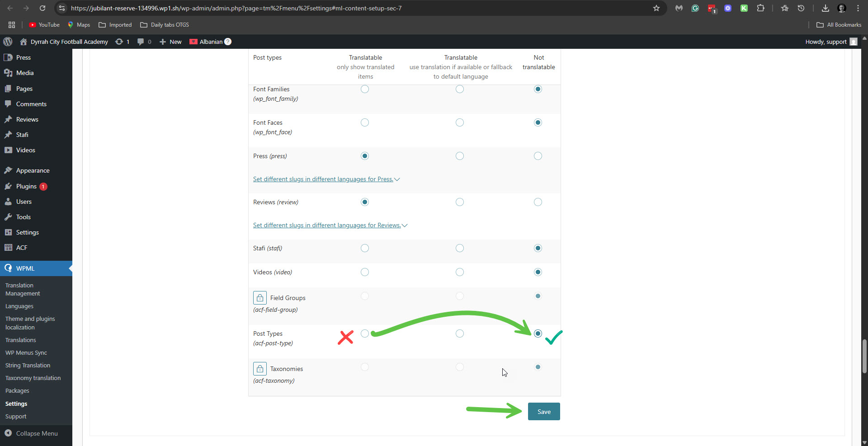Click the New plus item in admin bar
Viewport: 868px width, 446px height.
(x=170, y=42)
